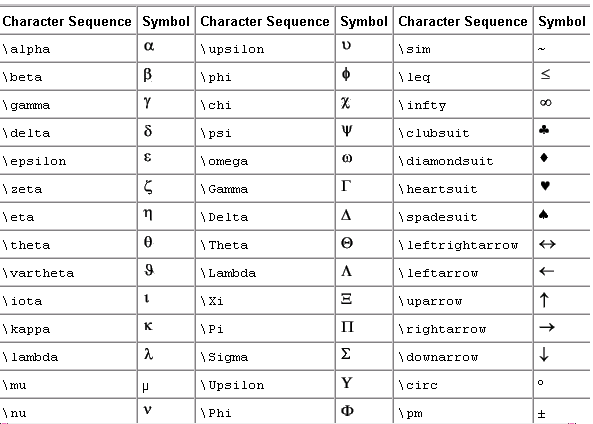Click the club suit symbol
This screenshot has height=424, width=593.
tap(544, 130)
